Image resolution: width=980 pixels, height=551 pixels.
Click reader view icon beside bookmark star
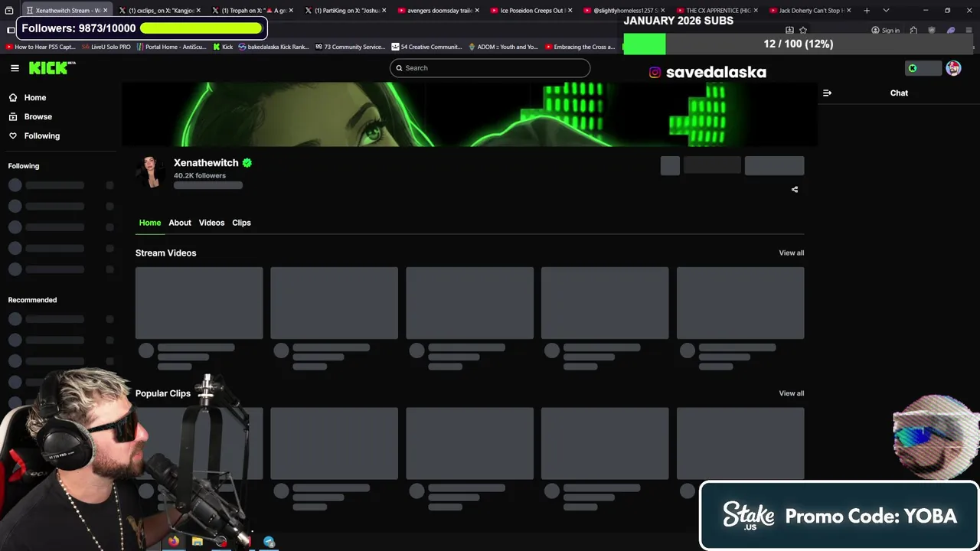click(789, 31)
